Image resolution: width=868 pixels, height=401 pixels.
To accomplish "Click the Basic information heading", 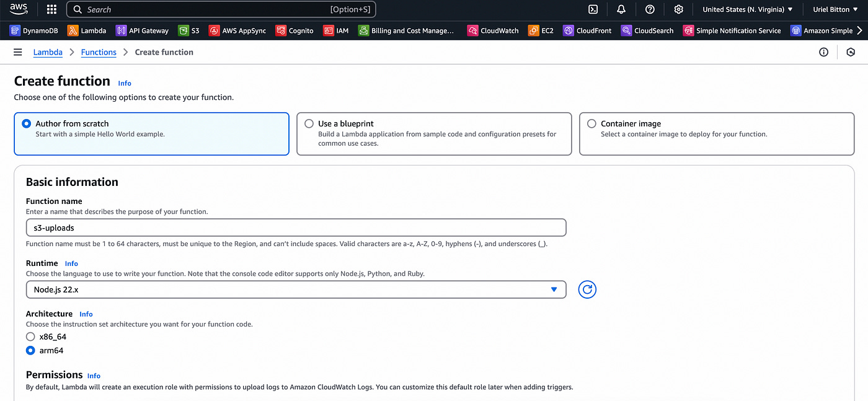I will coord(72,182).
